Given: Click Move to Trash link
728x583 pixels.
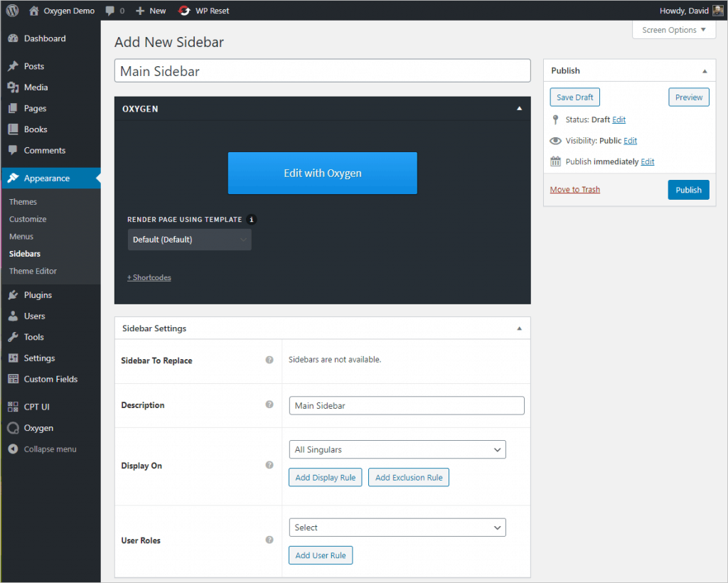Looking at the screenshot, I should click(574, 190).
